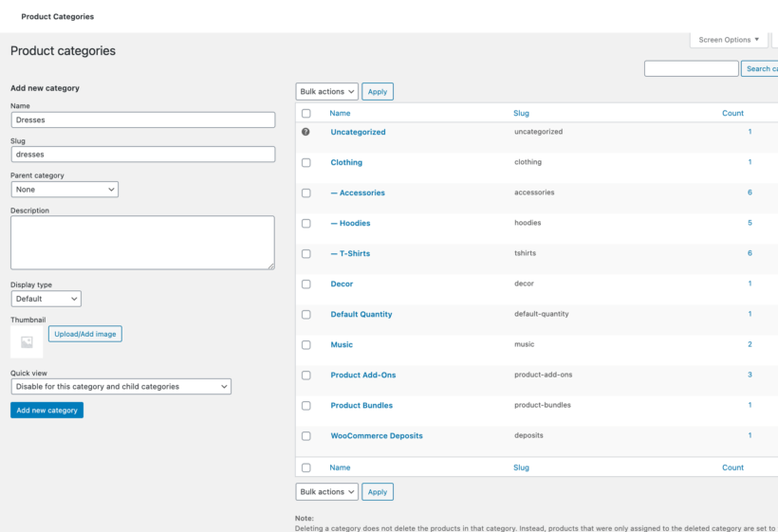Click the slug text 'product-bundles'

click(543, 405)
